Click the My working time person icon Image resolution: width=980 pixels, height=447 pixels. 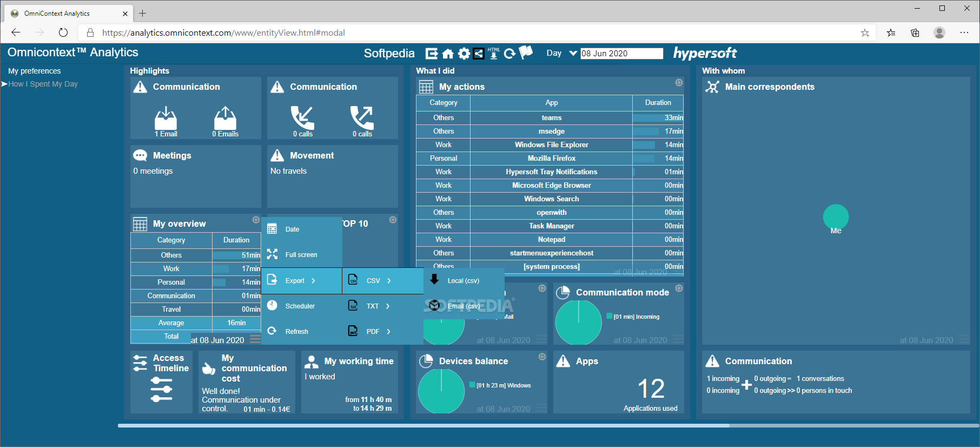click(x=312, y=361)
